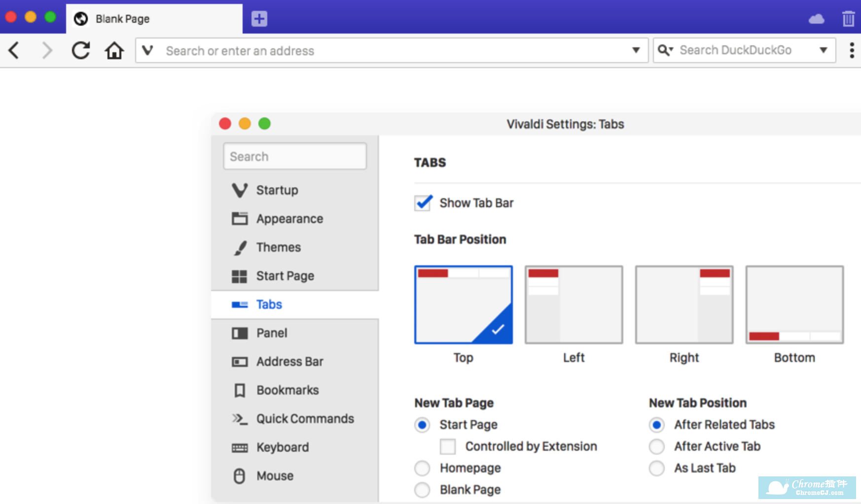Image resolution: width=861 pixels, height=504 pixels.
Task: Click the Appearance window icon in sidebar
Action: click(x=240, y=218)
